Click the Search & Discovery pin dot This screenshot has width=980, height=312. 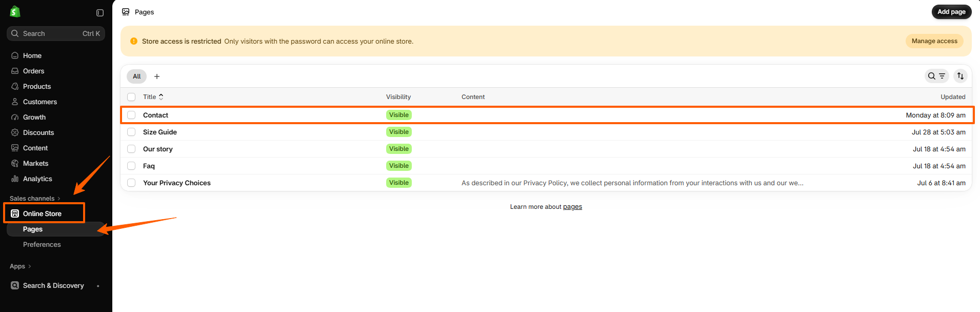(98, 286)
